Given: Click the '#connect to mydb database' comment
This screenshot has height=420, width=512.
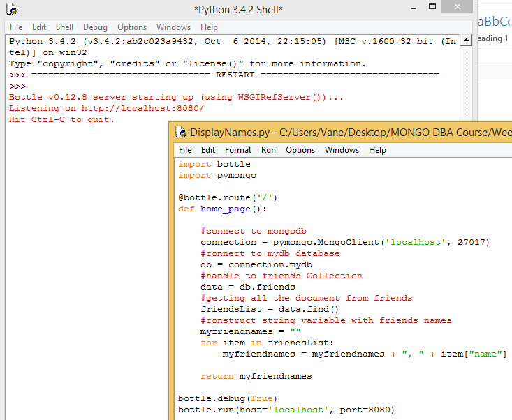Looking at the screenshot, I should click(270, 253).
